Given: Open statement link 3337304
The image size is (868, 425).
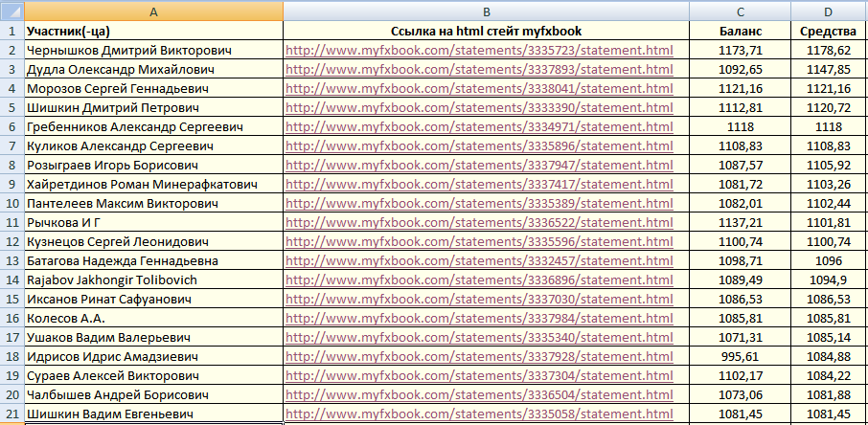Looking at the screenshot, I should point(479,375).
